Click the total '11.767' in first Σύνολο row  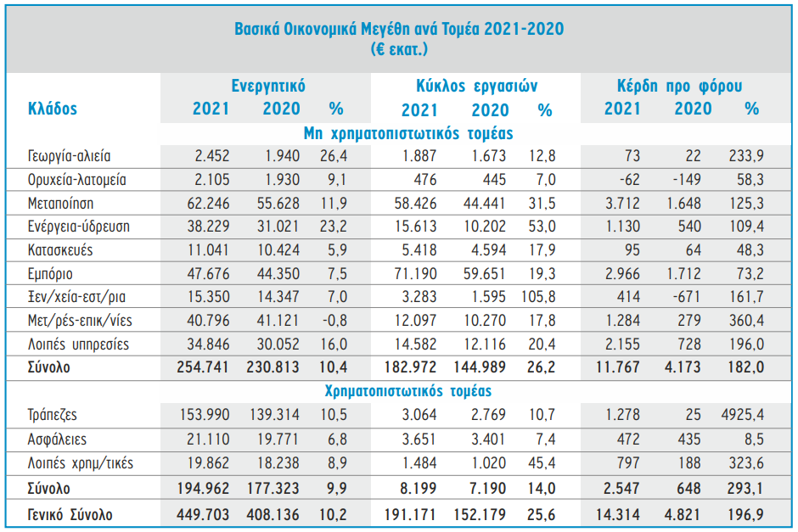(x=618, y=367)
